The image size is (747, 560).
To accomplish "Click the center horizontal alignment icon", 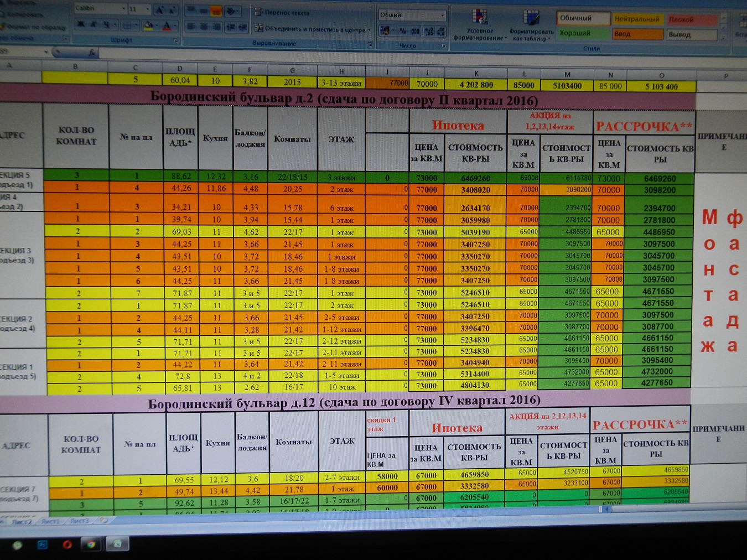I will coord(203,27).
